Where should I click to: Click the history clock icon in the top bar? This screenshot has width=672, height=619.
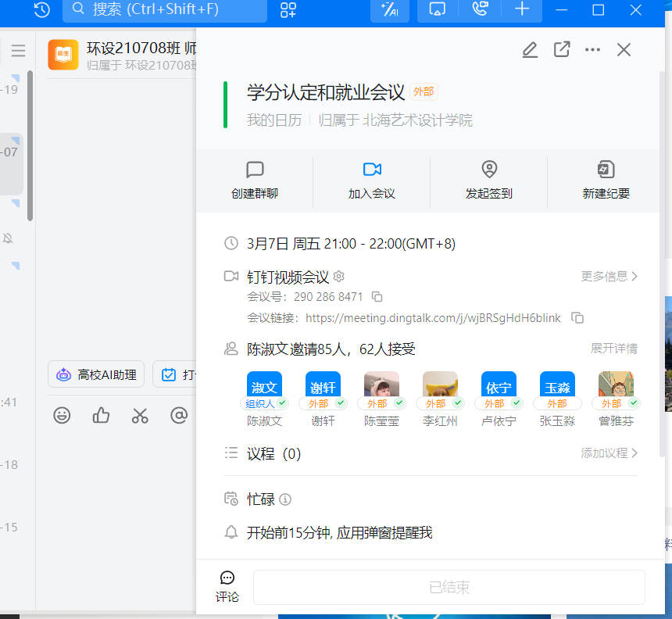(x=42, y=9)
